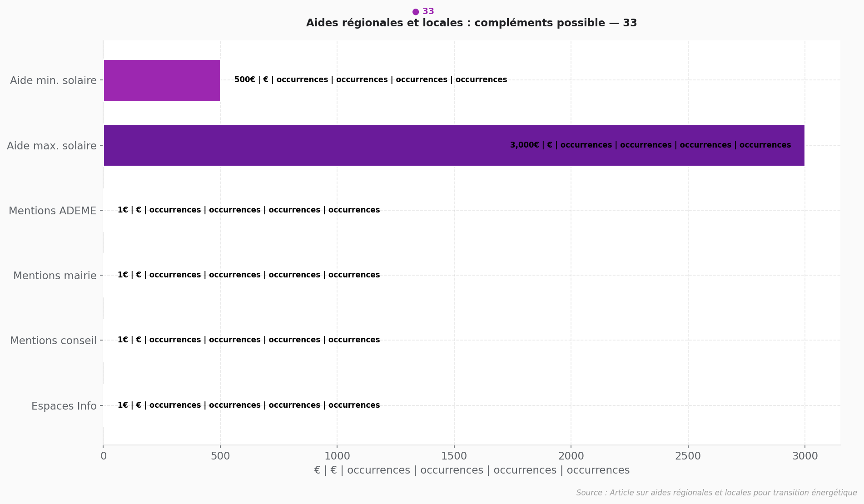
Task: Click the x-axis tick label 2000
Action: 571,456
